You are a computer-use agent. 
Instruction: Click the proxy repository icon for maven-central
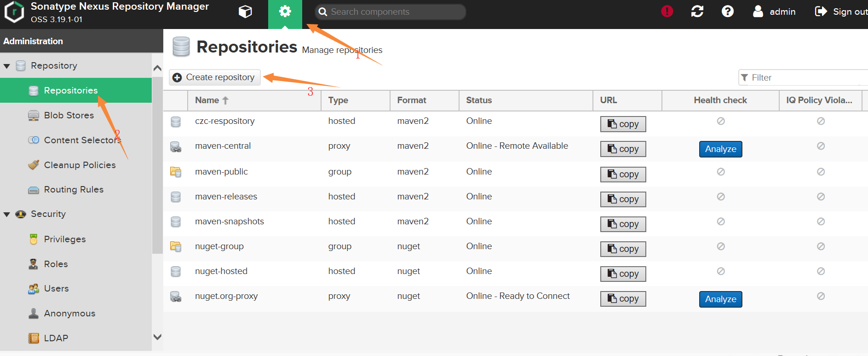[x=176, y=147]
